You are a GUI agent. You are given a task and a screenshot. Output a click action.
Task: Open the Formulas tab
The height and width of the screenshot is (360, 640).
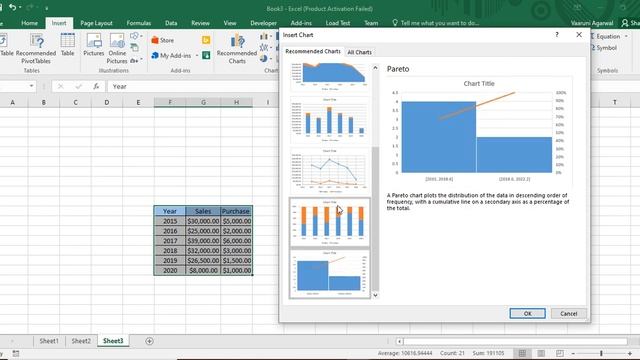point(139,23)
